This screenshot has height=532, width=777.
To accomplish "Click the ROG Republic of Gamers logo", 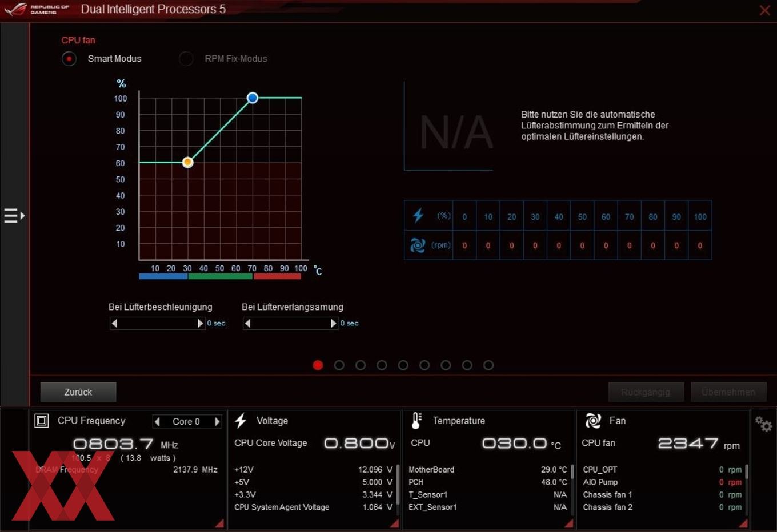I will click(36, 9).
